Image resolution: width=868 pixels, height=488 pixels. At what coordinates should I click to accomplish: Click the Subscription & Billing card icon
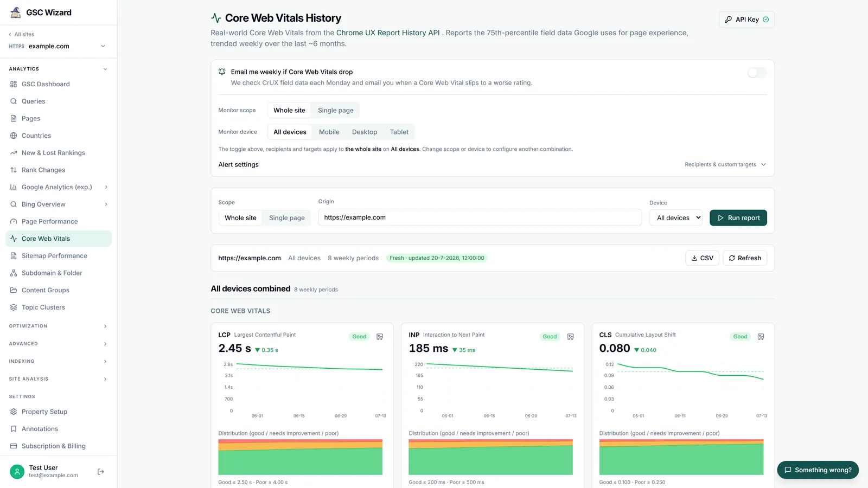tap(14, 446)
